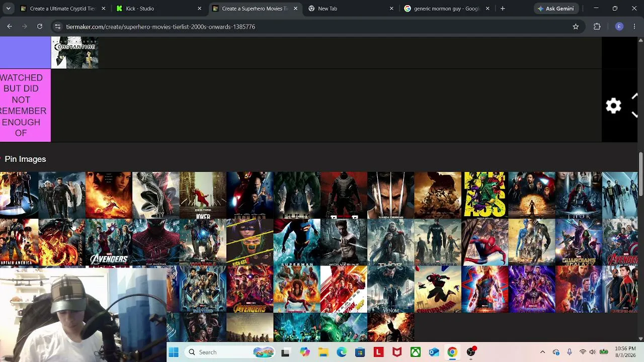The height and width of the screenshot is (362, 644).
Task: Switch to OBS Studio on taskbar
Action: (471, 352)
